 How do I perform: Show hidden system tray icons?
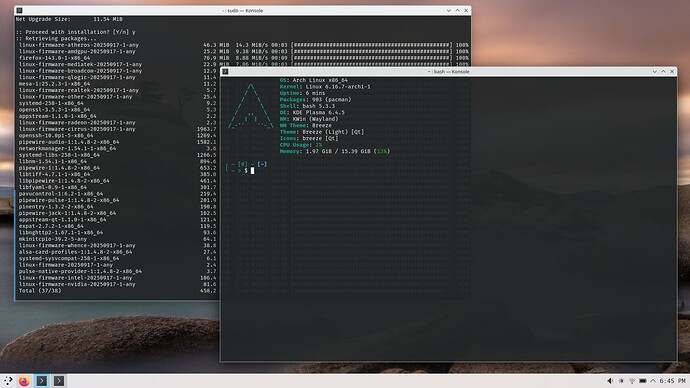click(653, 381)
